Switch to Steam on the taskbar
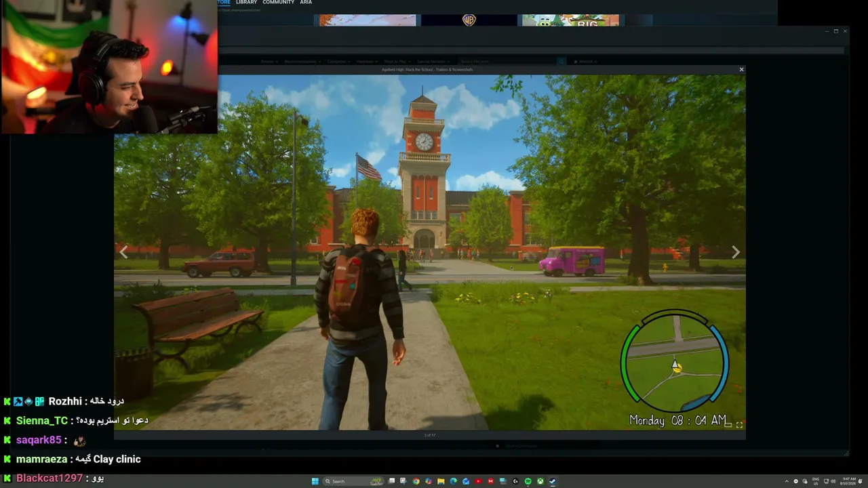Viewport: 868px width, 488px height. click(552, 481)
